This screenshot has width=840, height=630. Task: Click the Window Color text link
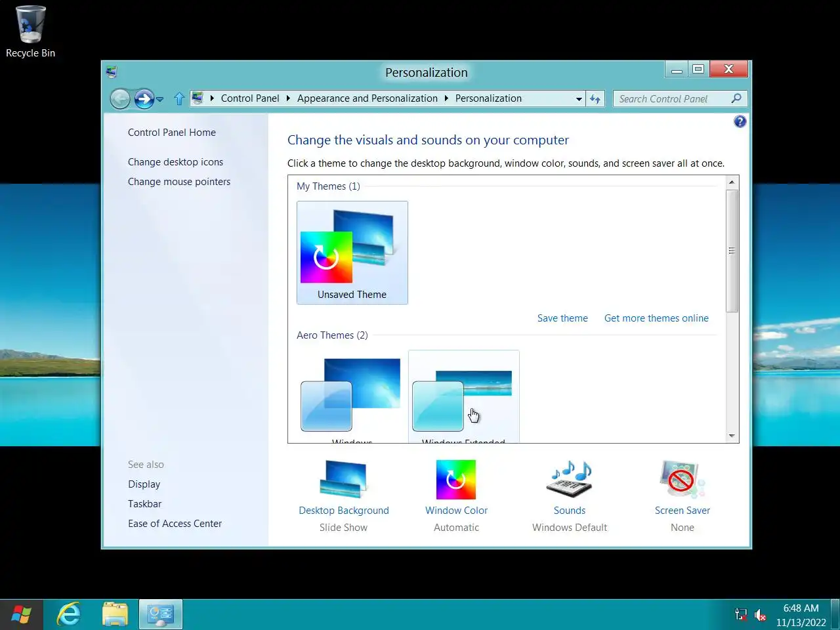(457, 511)
